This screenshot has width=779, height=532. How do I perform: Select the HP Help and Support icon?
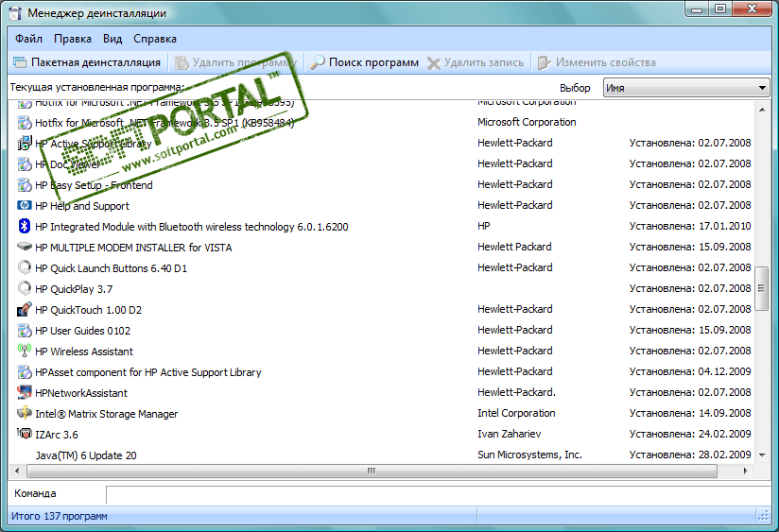click(24, 205)
